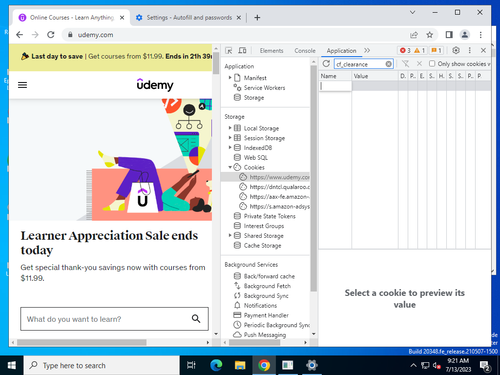Open the tab search chevron

[x=412, y=12]
